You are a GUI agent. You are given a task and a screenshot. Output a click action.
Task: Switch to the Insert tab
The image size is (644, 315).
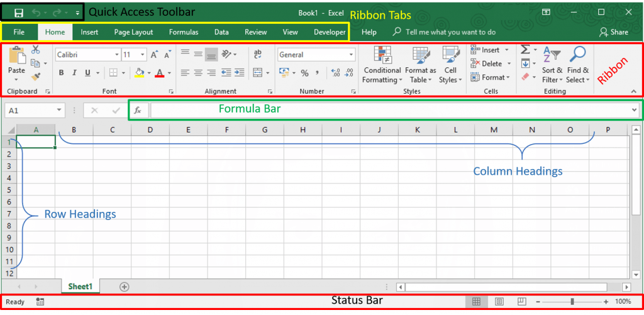pyautogui.click(x=89, y=32)
